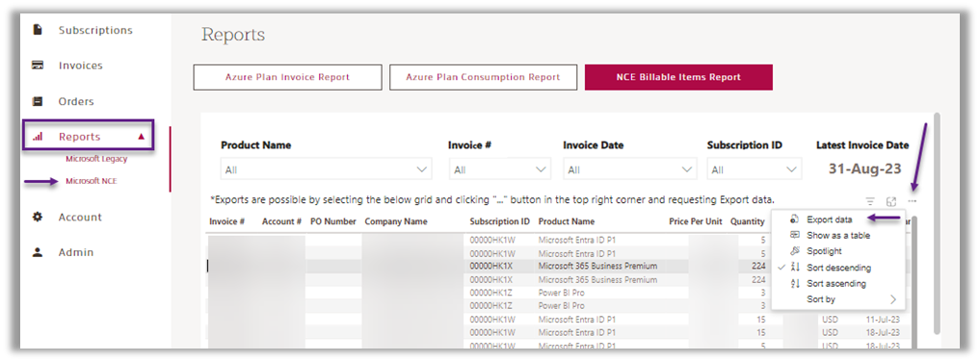The image size is (980, 362).
Task: Click the Invoices card icon
Action: point(39,65)
